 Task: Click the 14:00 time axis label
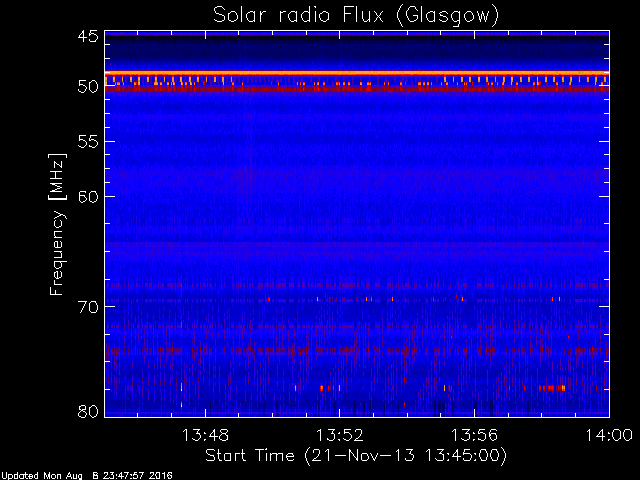[x=609, y=435]
